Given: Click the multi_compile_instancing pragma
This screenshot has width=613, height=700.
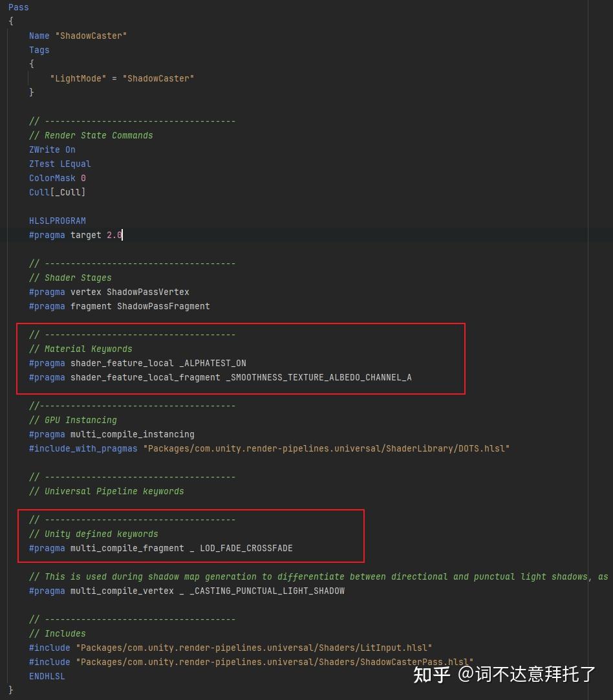Looking at the screenshot, I should coord(132,434).
